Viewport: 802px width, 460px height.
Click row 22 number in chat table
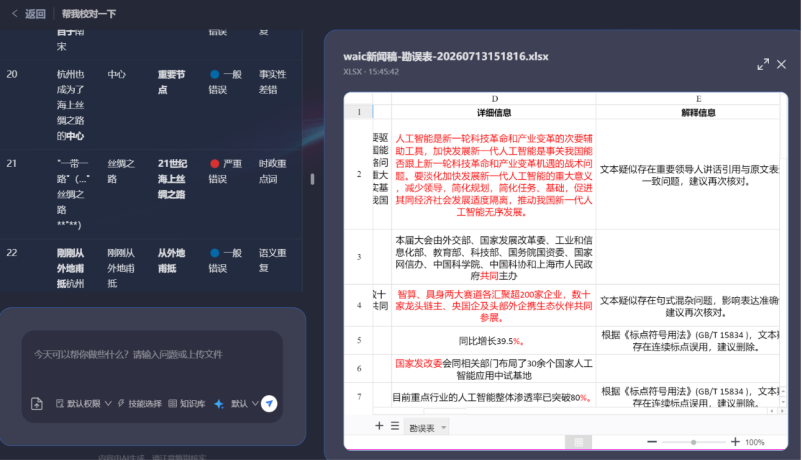(x=12, y=253)
